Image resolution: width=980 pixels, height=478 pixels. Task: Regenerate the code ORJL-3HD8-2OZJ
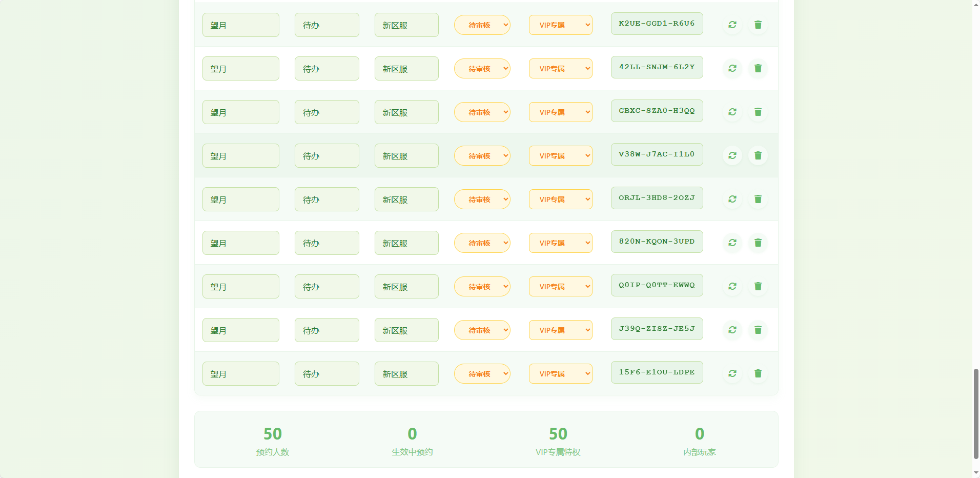[732, 199]
